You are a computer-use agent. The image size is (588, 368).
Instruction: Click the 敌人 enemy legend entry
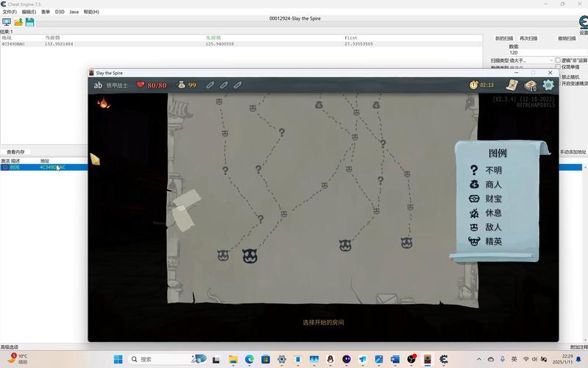[485, 227]
